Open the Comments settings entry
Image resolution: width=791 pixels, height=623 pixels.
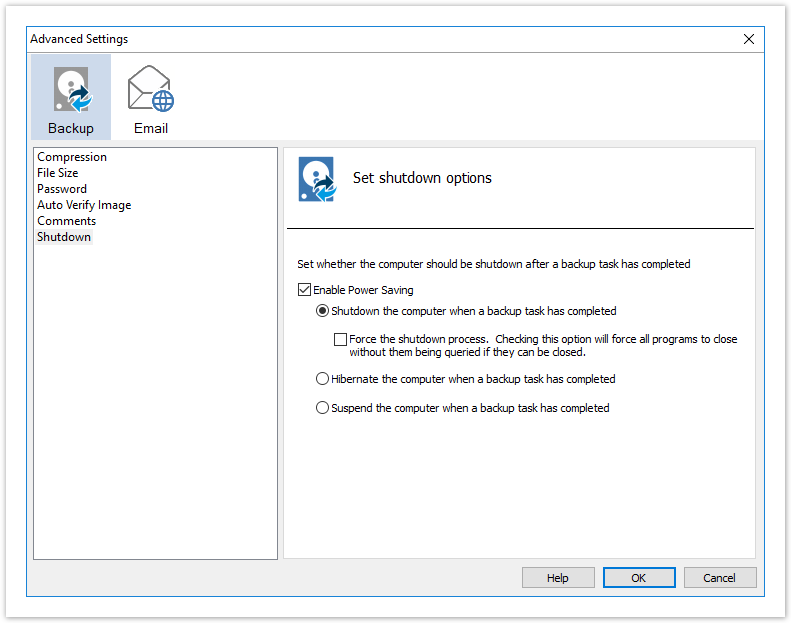[x=66, y=221]
